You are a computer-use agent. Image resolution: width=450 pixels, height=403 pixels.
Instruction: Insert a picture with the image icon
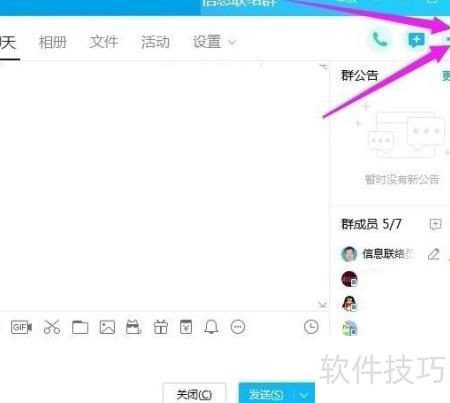coord(107,327)
